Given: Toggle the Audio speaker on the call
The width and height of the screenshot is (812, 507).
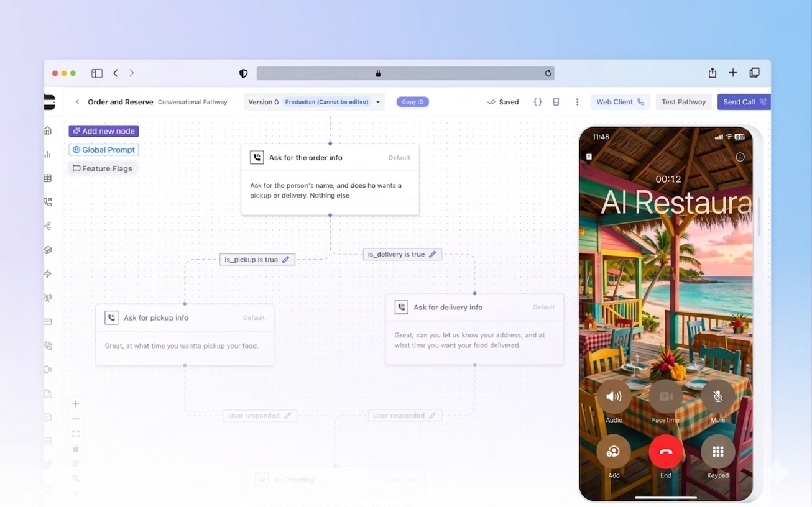Looking at the screenshot, I should [x=614, y=397].
